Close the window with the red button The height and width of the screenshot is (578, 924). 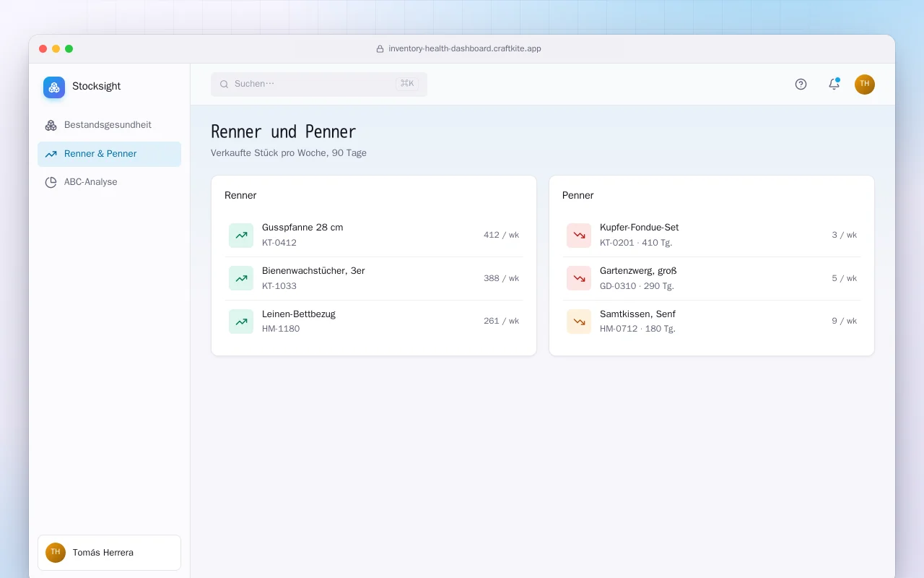43,48
